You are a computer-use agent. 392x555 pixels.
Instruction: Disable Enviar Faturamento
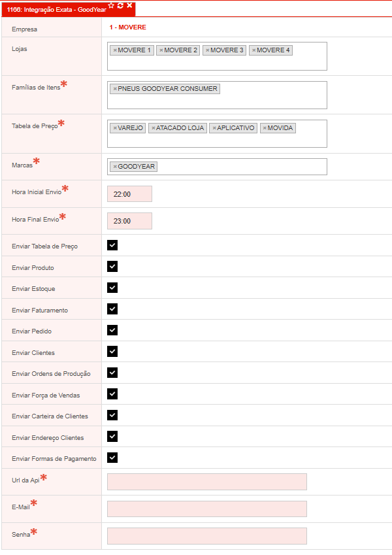point(112,309)
